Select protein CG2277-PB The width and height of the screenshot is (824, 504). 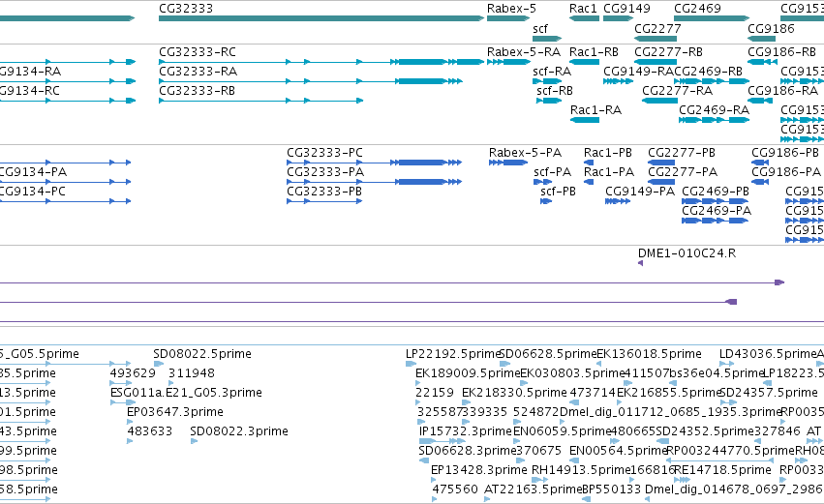click(682, 152)
